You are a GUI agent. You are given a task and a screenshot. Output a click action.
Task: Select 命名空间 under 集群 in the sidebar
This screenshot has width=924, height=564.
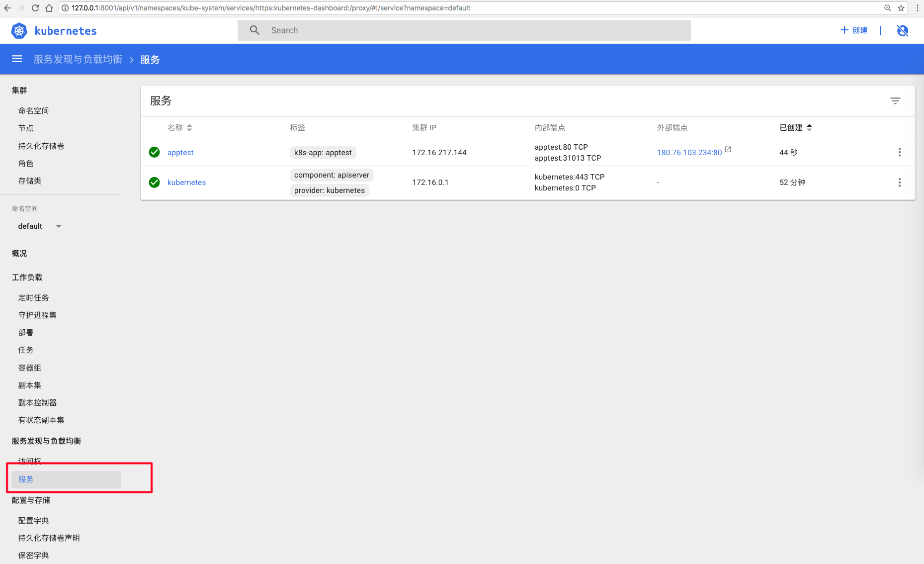click(x=33, y=111)
